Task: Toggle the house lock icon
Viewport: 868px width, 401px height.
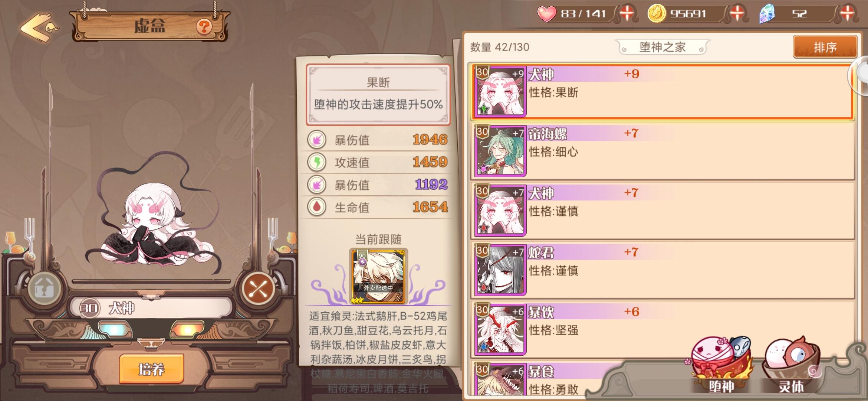Action: [x=45, y=288]
